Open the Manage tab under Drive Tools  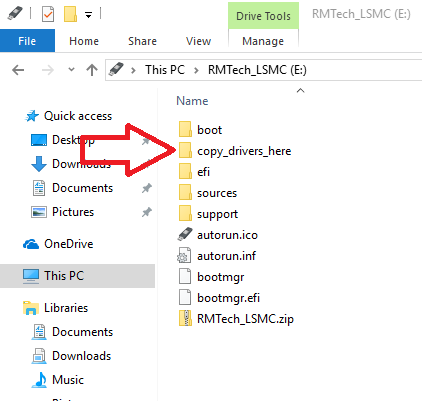click(263, 41)
